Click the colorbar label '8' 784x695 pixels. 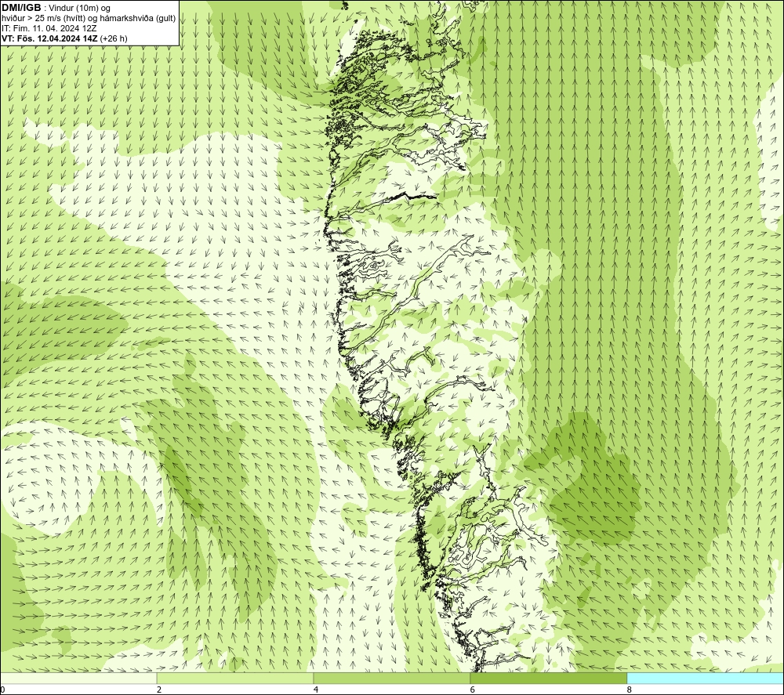629,690
